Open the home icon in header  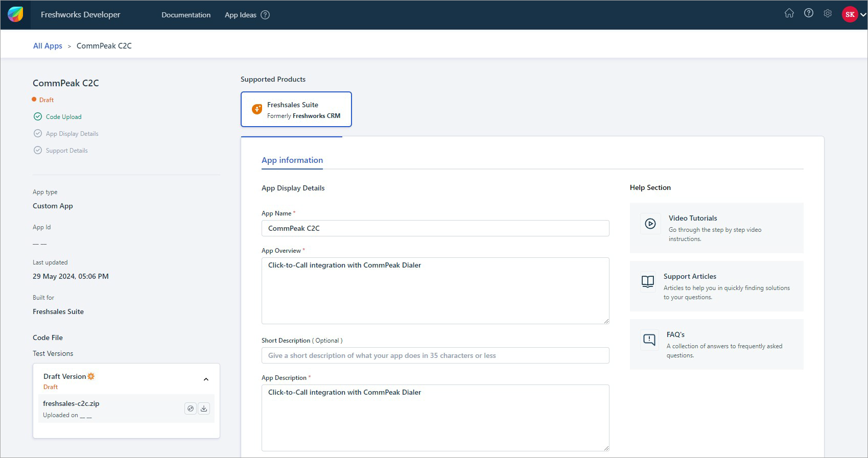tap(789, 13)
